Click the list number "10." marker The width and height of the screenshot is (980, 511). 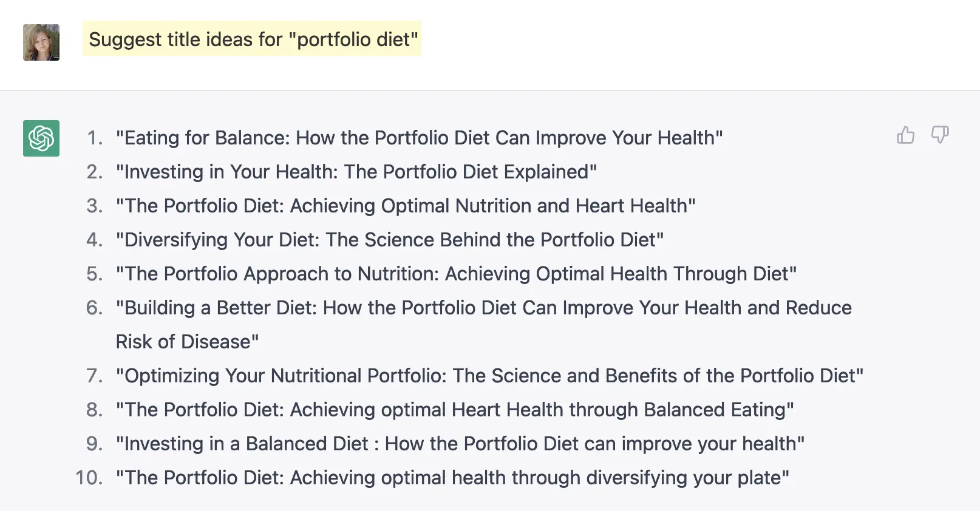point(89,478)
